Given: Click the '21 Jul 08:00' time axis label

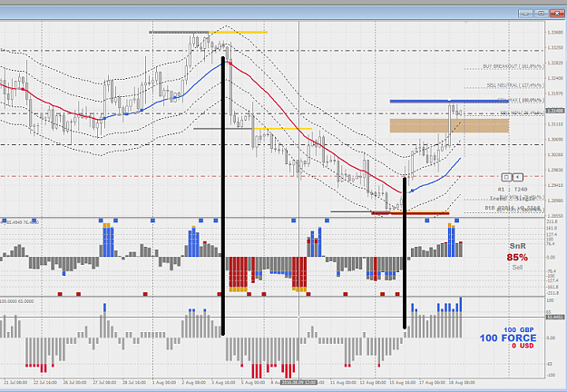Looking at the screenshot, I should click(15, 382).
